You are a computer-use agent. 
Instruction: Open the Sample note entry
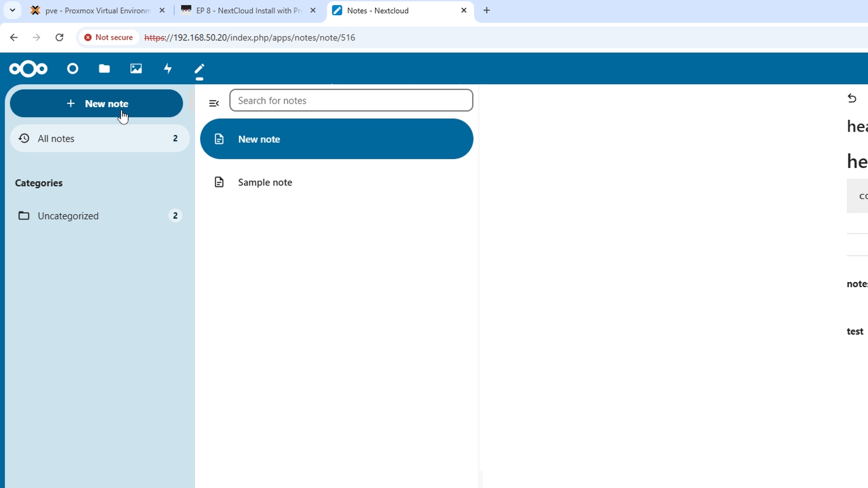(x=337, y=182)
